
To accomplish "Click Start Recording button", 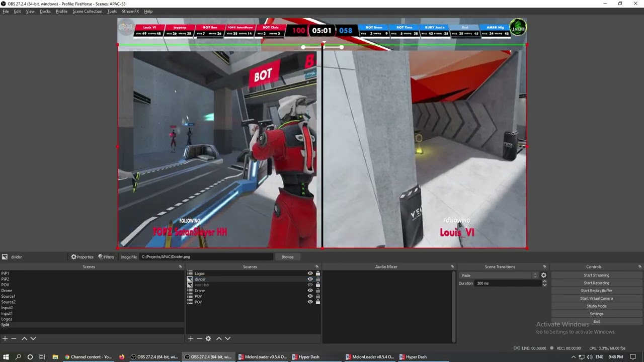I will click(597, 283).
